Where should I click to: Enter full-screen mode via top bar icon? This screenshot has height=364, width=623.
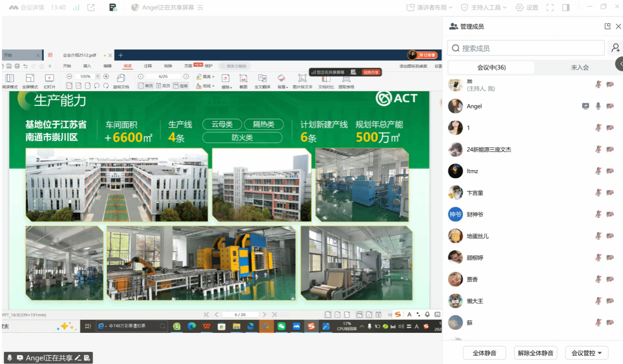pos(550,8)
